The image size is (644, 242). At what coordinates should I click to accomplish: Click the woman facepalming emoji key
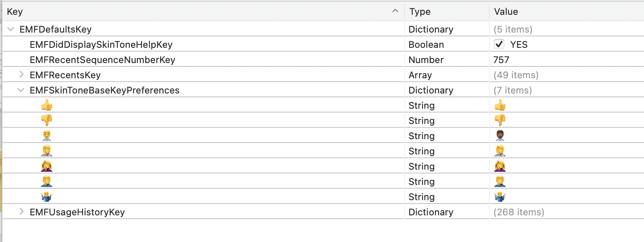point(47,166)
